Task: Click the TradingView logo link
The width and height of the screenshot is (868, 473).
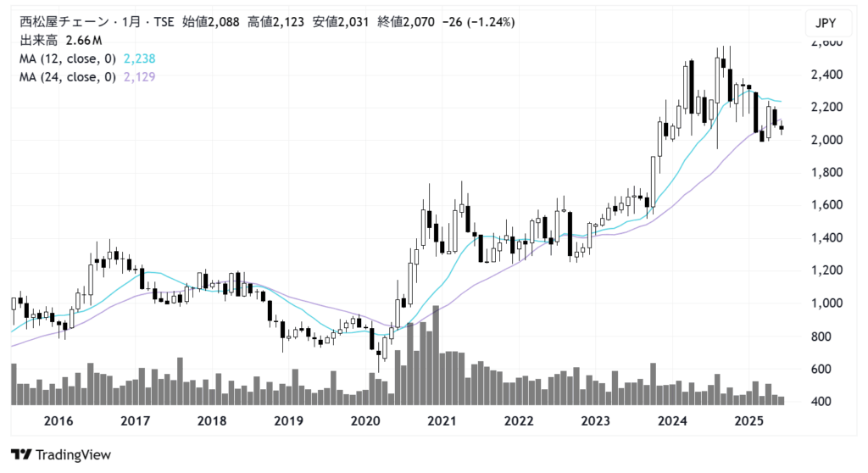Action: click(61, 454)
